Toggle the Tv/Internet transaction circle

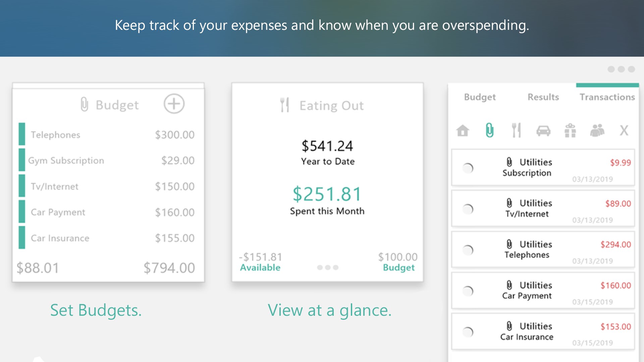click(x=468, y=209)
